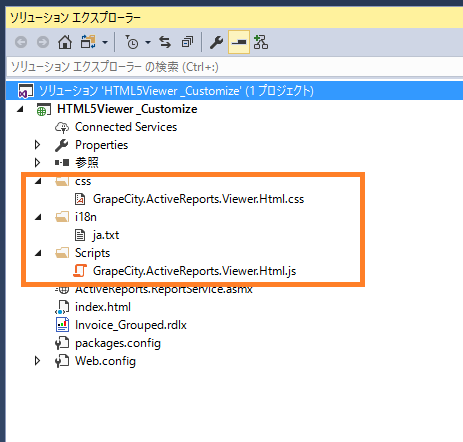Screen dimensions: 463x442
Task: Click the Collapse All icon
Action: [187, 42]
